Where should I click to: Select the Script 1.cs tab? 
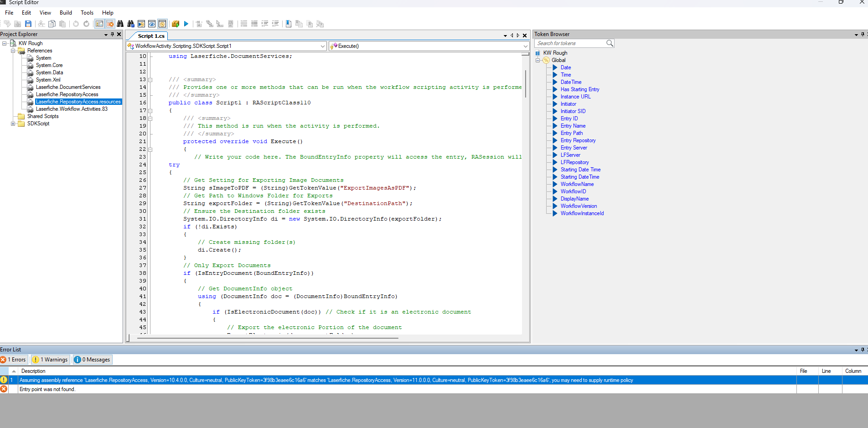pyautogui.click(x=151, y=36)
